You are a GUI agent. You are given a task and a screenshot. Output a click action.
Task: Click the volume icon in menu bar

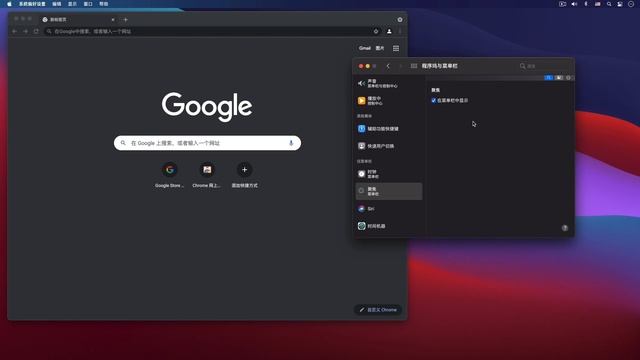(x=574, y=4)
